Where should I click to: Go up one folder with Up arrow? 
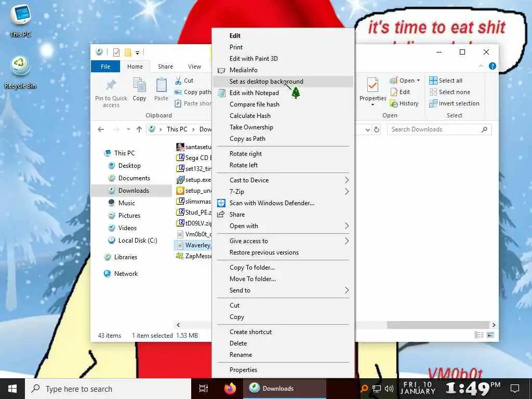[139, 129]
